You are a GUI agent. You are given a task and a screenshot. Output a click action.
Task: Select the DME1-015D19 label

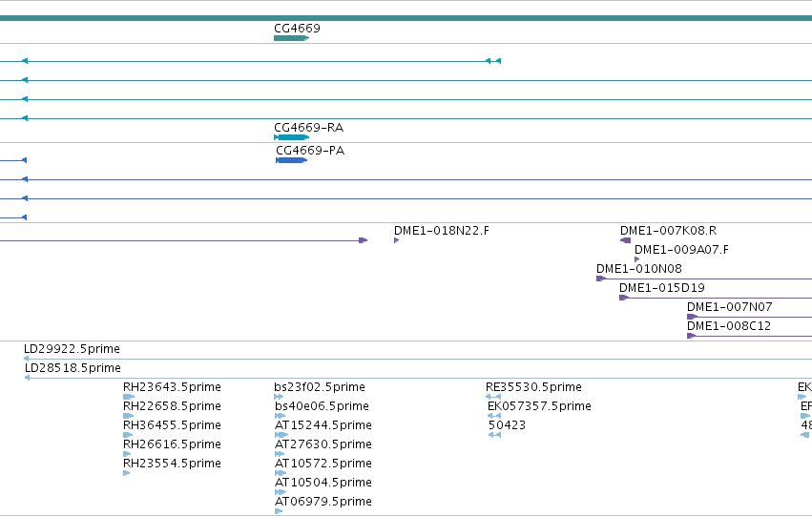point(662,288)
